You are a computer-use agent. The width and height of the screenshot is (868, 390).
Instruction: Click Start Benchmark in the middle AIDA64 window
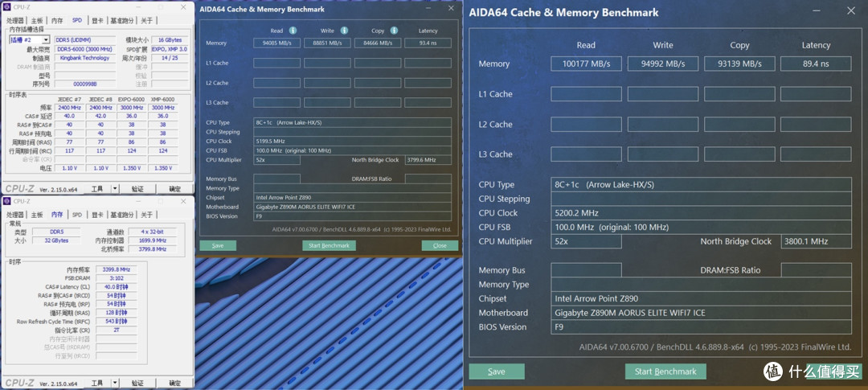[329, 245]
